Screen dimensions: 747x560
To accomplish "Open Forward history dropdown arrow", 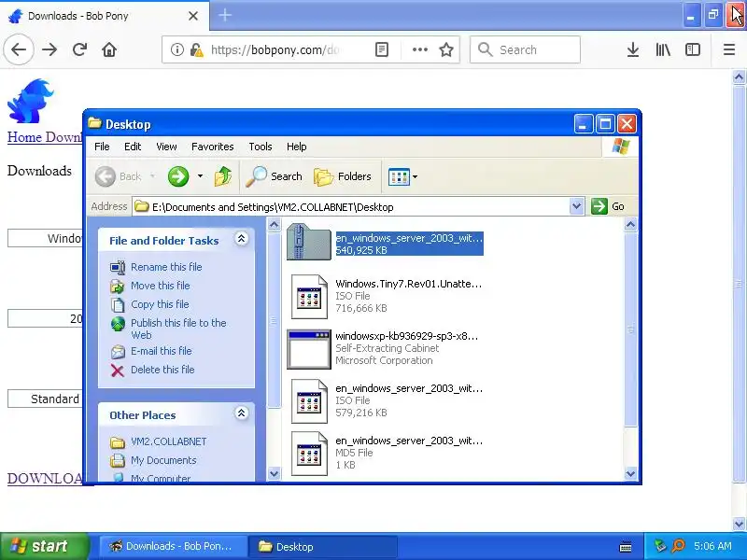I will tap(200, 176).
